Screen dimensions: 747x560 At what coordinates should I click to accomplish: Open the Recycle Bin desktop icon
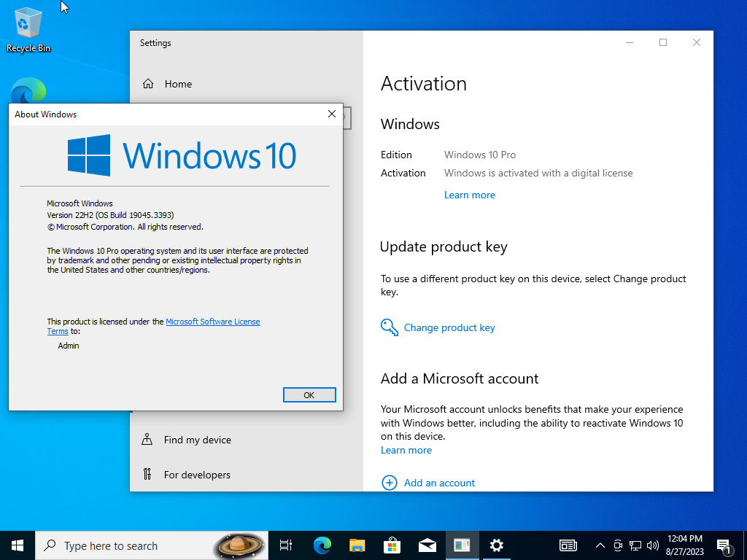[28, 29]
